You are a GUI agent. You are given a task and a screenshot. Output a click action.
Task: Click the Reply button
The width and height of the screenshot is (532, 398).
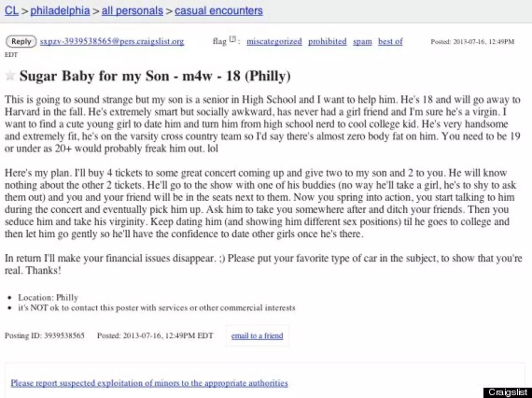coord(21,41)
